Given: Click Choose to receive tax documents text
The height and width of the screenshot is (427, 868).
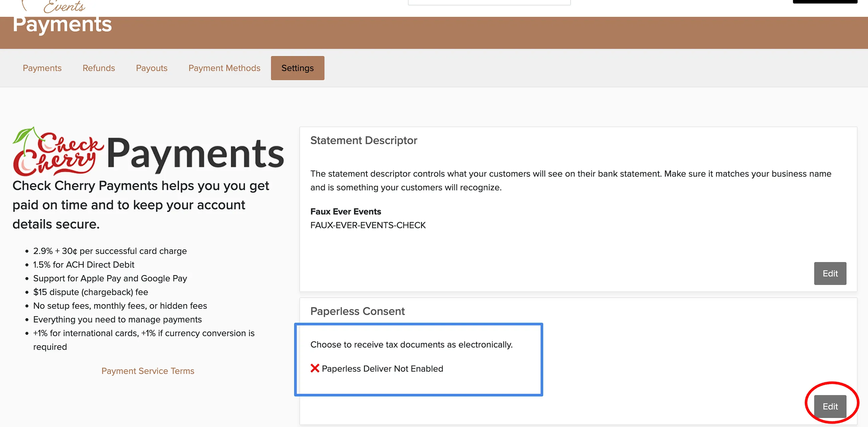Looking at the screenshot, I should (x=411, y=345).
